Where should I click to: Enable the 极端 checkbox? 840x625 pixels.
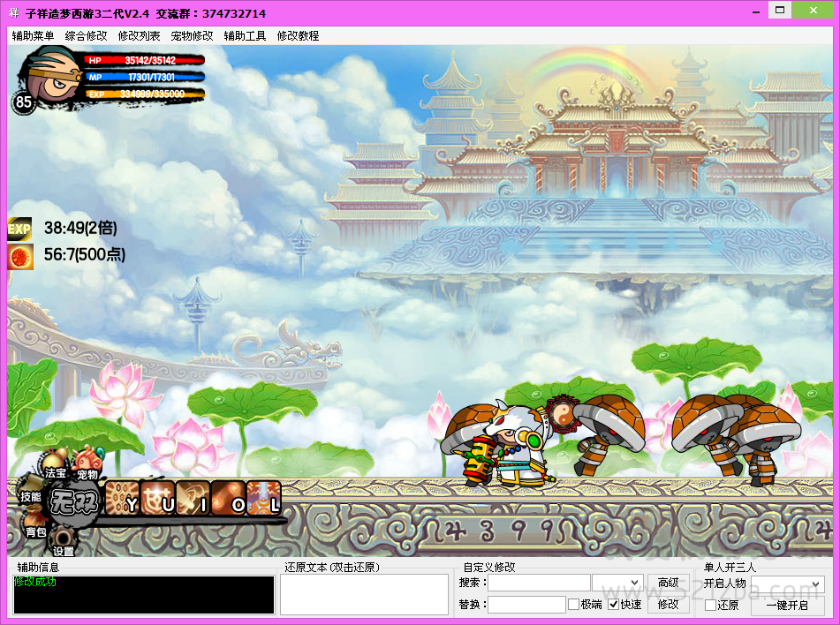coord(574,605)
